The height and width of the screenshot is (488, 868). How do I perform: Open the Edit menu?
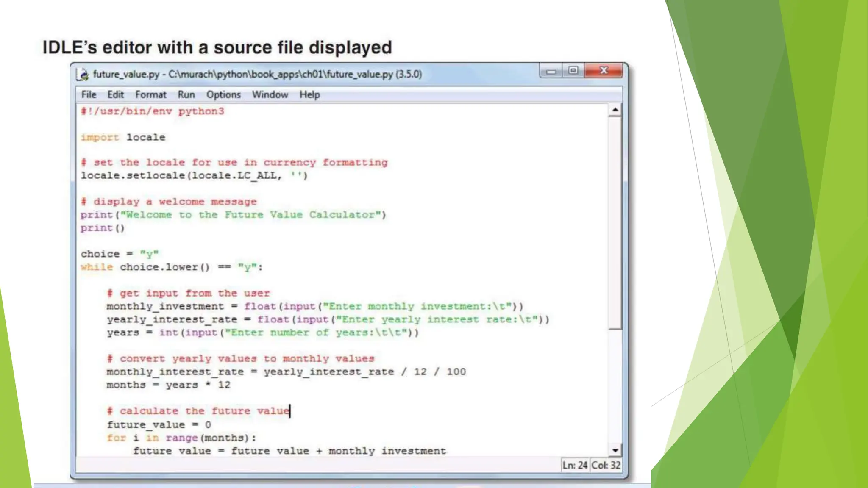coord(115,95)
